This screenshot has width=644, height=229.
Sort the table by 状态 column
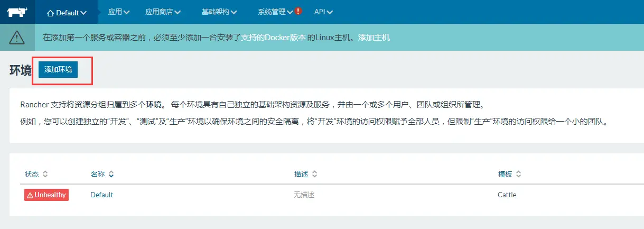(x=36, y=174)
